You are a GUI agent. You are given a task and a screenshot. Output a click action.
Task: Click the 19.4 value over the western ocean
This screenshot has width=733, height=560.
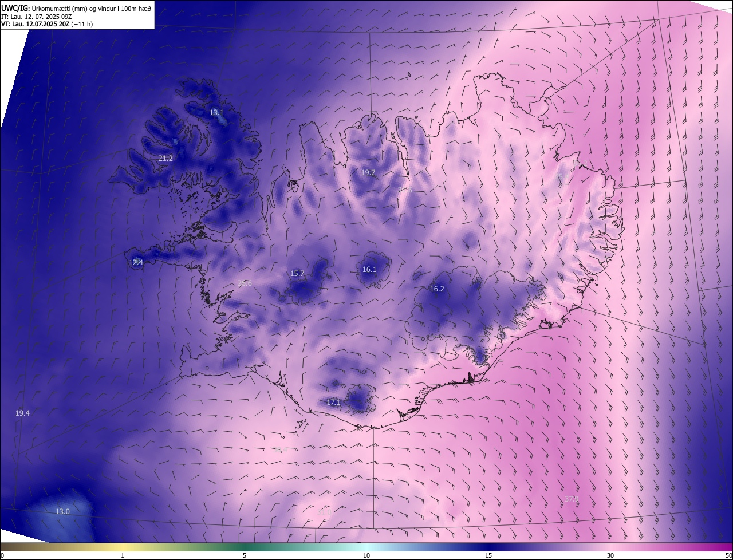tap(22, 413)
